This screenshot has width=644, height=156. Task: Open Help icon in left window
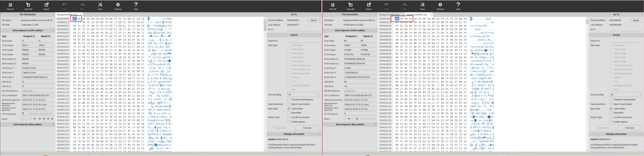click(x=136, y=4)
